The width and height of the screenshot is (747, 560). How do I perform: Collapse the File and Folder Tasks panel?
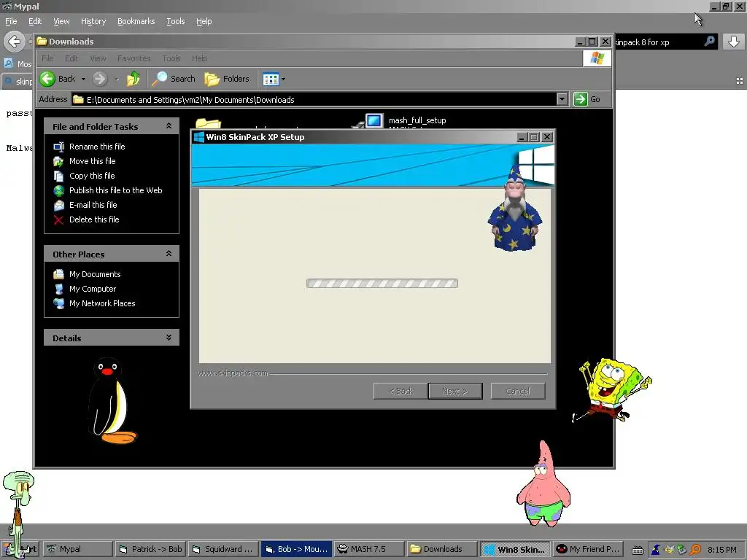coord(169,126)
